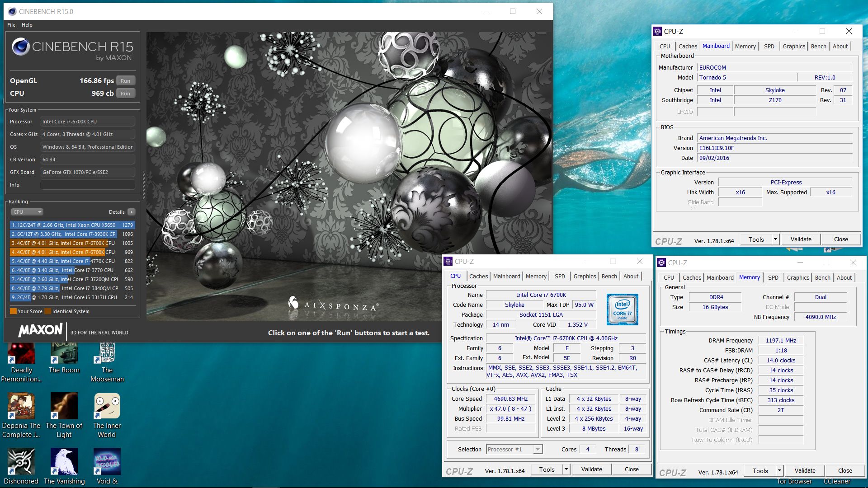Click the AIXSPONZA logo in render

(334, 304)
